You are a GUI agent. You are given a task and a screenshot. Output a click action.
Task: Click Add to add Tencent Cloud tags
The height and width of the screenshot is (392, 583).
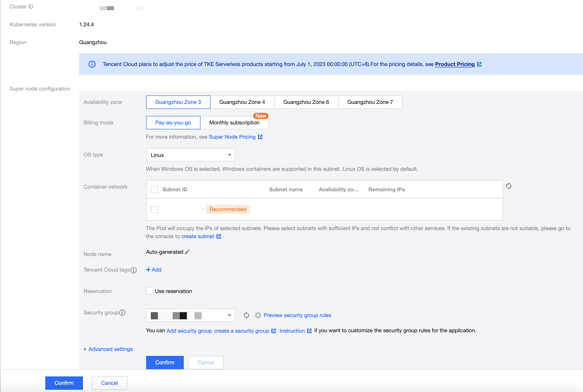154,270
